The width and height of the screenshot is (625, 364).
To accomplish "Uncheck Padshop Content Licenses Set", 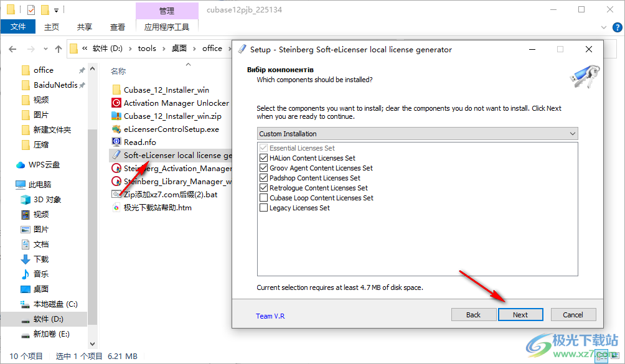I will (263, 178).
